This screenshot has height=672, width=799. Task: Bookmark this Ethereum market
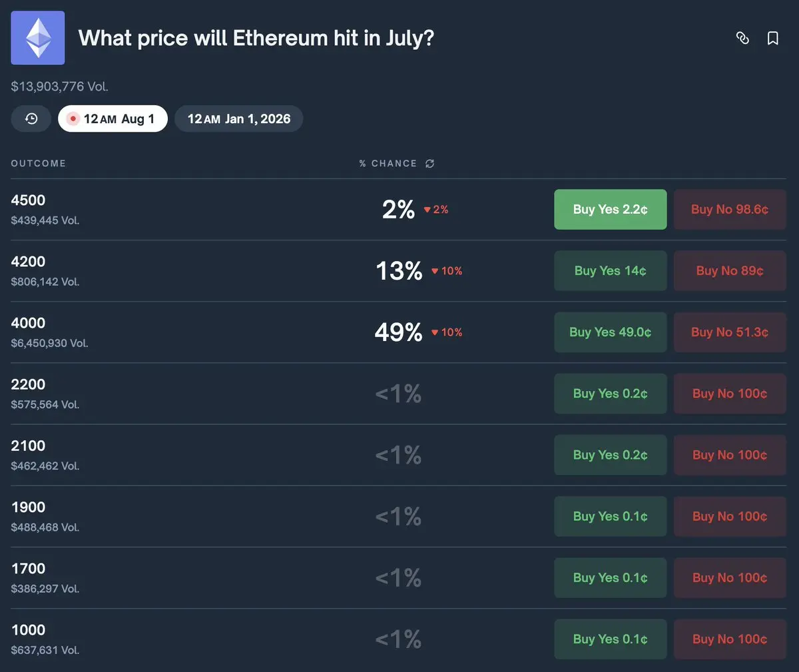coord(773,38)
